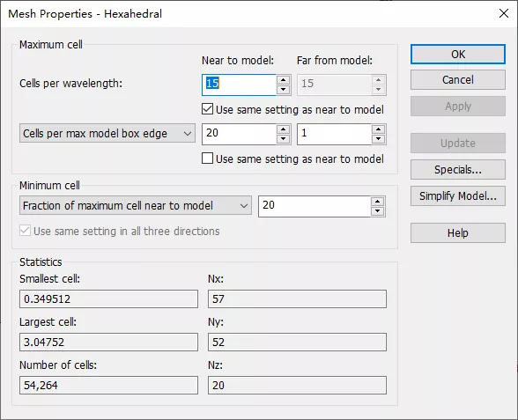The image size is (518, 420).
Task: Click the minimum cell fraction input field
Action: coord(314,206)
